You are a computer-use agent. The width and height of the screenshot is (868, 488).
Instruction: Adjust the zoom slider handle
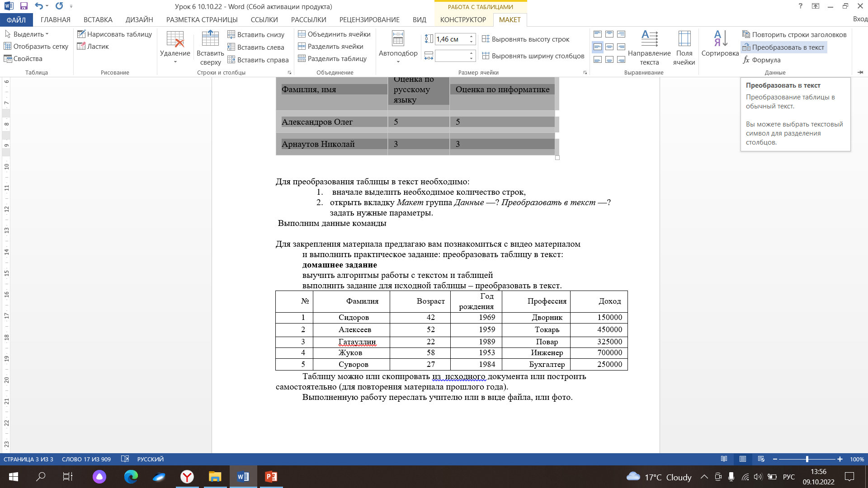coord(807,459)
